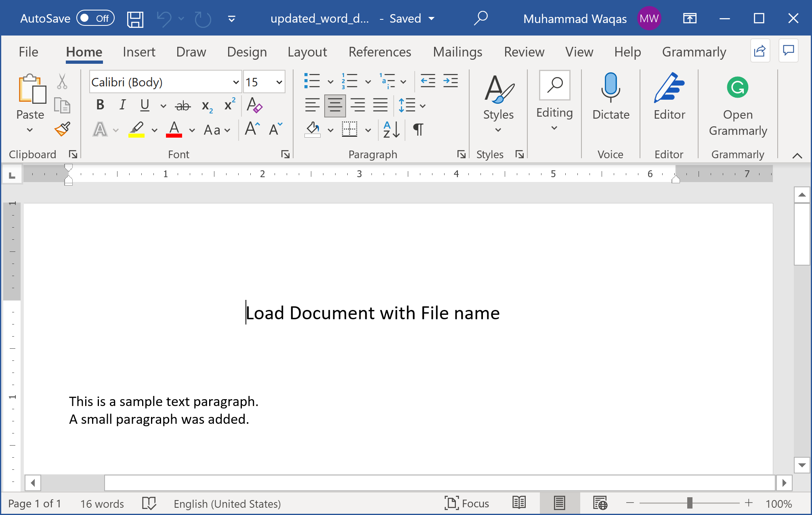The height and width of the screenshot is (515, 812).
Task: Expand the font size dropdown
Action: [279, 82]
